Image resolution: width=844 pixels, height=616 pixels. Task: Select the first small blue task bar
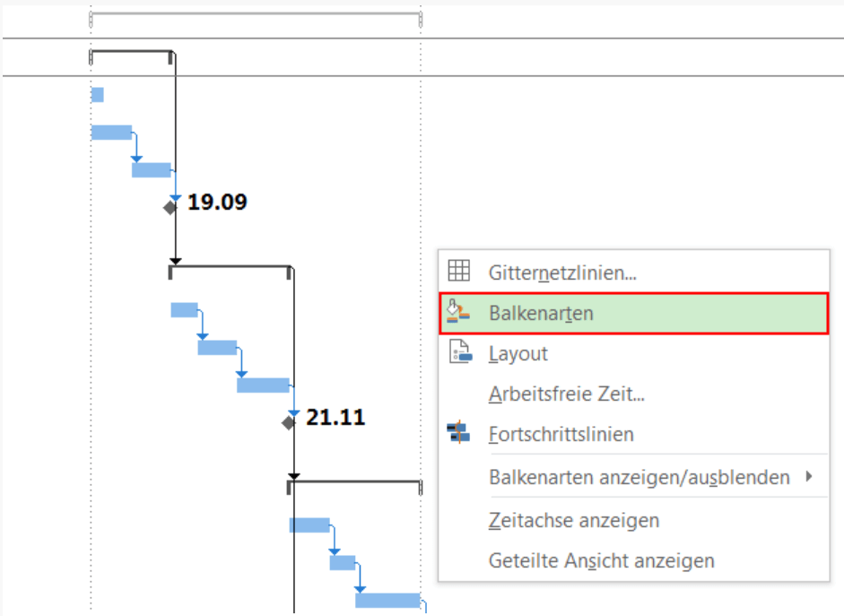pyautogui.click(x=97, y=95)
